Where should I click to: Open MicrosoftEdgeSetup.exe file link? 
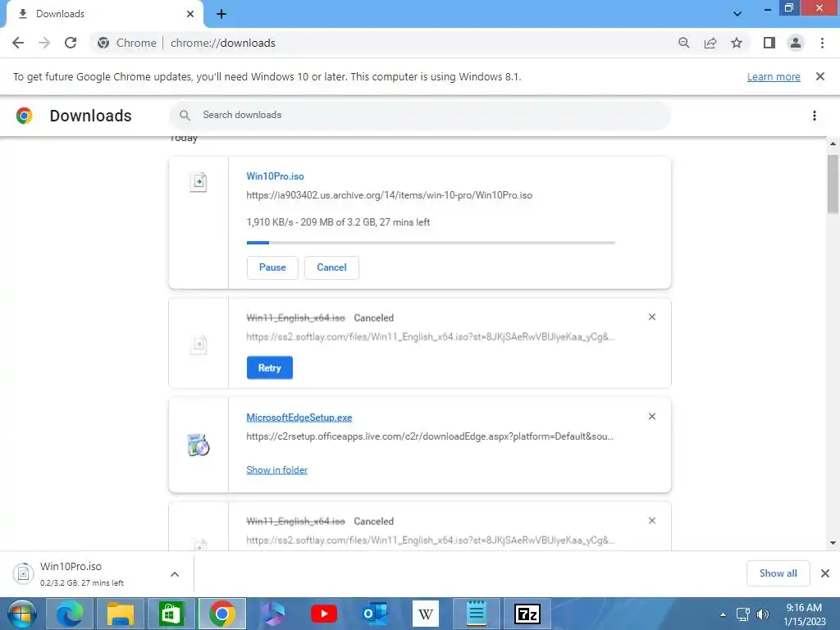point(299,418)
